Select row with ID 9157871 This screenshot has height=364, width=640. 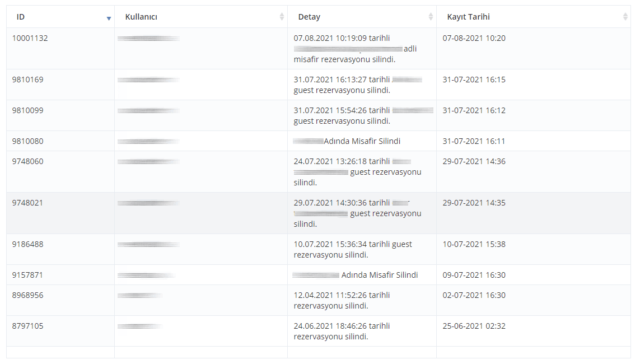pyautogui.click(x=319, y=274)
